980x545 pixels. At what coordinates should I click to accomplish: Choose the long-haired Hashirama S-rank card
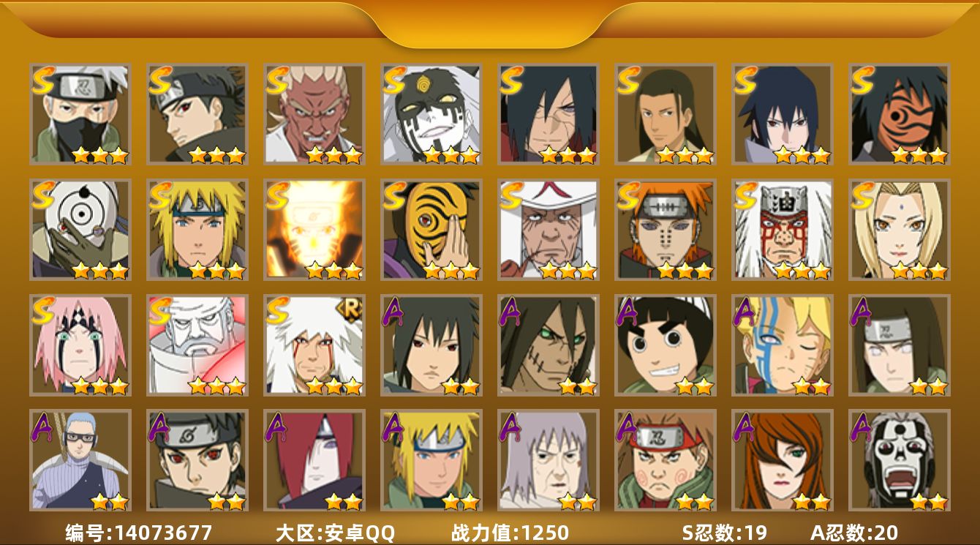(x=666, y=114)
